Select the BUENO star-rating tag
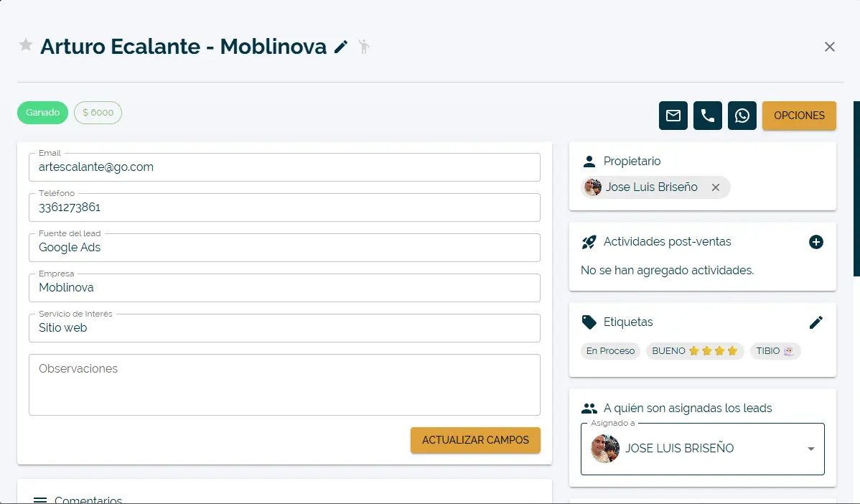 (x=695, y=351)
